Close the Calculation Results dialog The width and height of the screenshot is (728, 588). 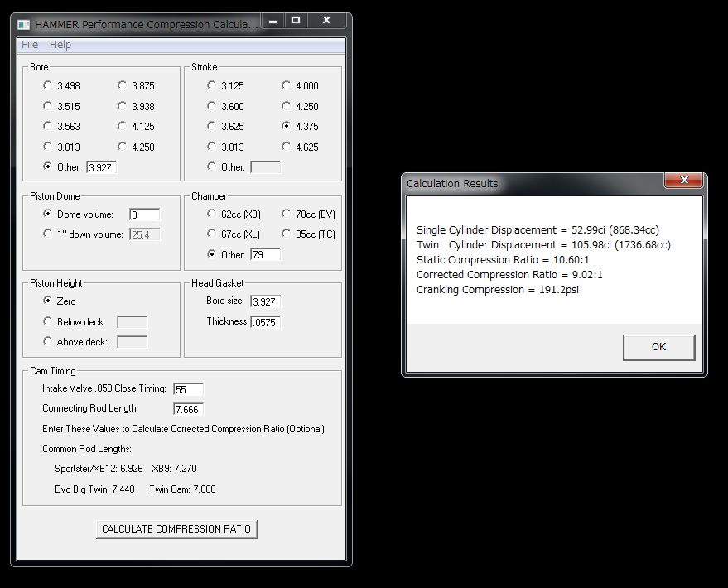click(x=684, y=180)
